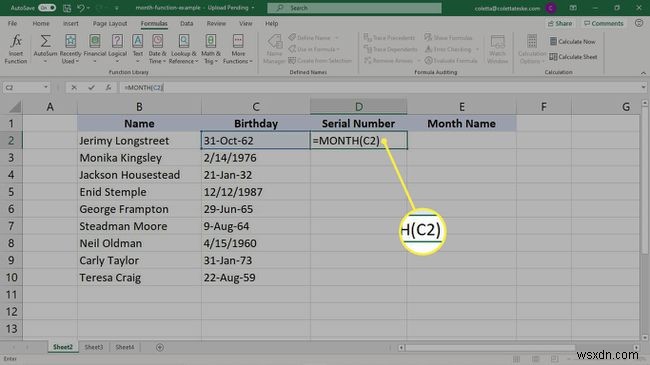Open Text functions list

pos(138,49)
